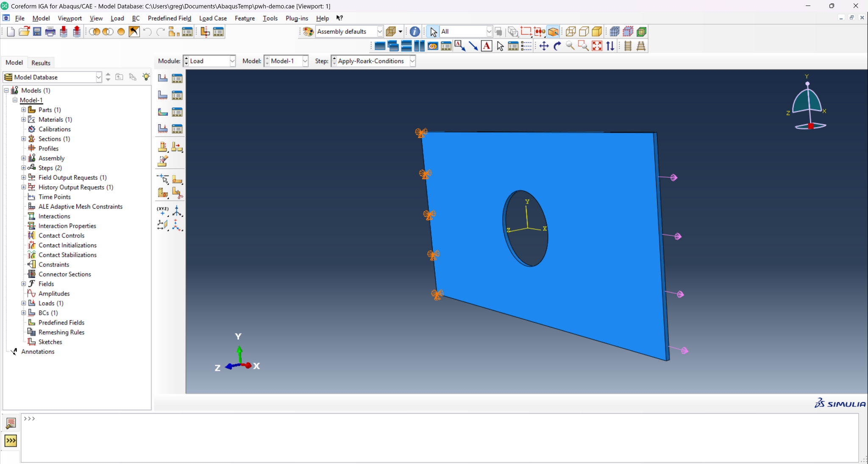Toggle the model tree filter lightbulb
The width and height of the screenshot is (868, 464).
coord(146,77)
